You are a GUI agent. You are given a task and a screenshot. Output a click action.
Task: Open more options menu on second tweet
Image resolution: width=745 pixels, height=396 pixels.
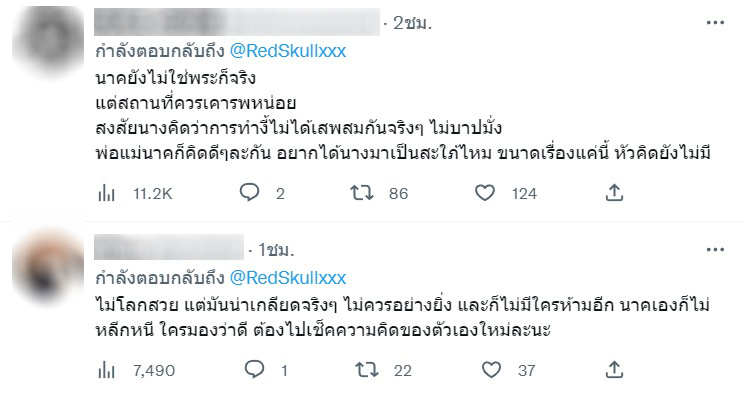pyautogui.click(x=715, y=250)
